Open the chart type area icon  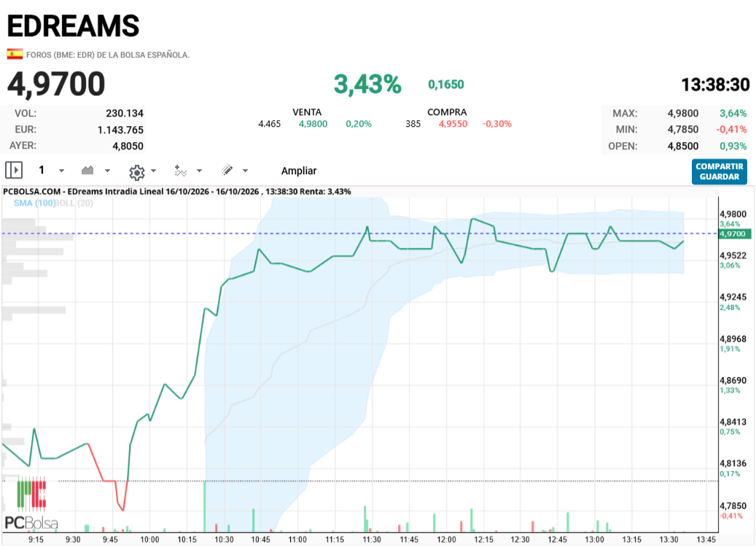tap(87, 170)
